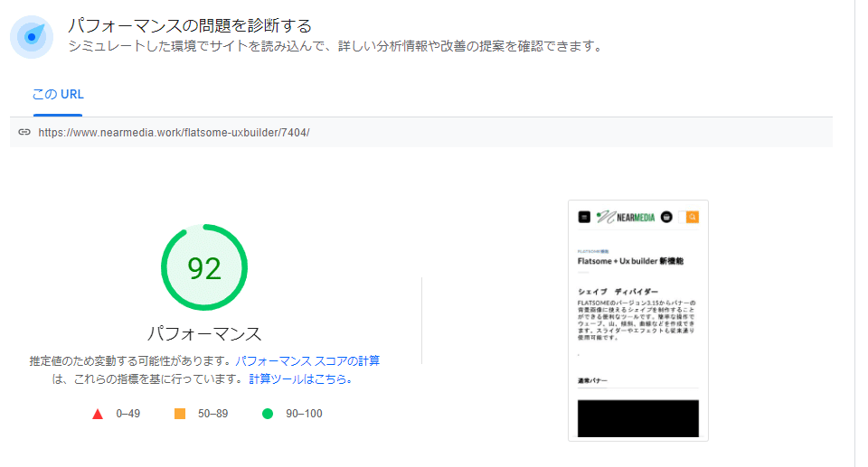868x467 pixels.
Task: Click the black banner image in preview
Action: (637, 418)
